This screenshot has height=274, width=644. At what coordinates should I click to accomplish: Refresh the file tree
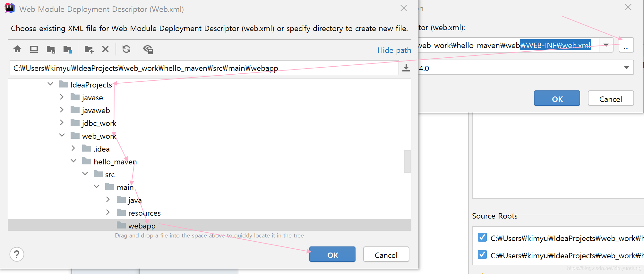click(126, 49)
